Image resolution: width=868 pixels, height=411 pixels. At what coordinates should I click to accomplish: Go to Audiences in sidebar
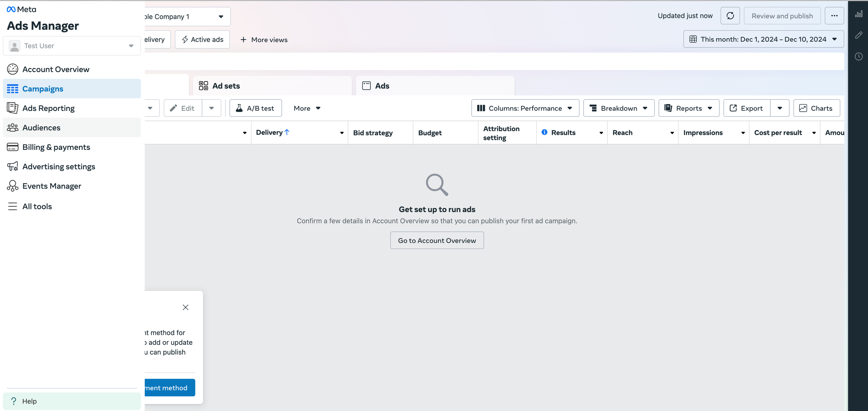(x=72, y=128)
